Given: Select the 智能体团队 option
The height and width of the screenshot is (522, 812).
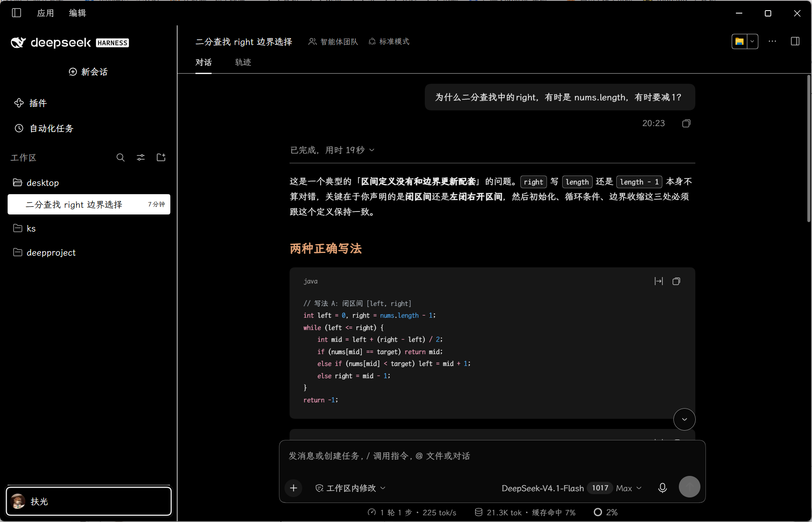Looking at the screenshot, I should [333, 41].
